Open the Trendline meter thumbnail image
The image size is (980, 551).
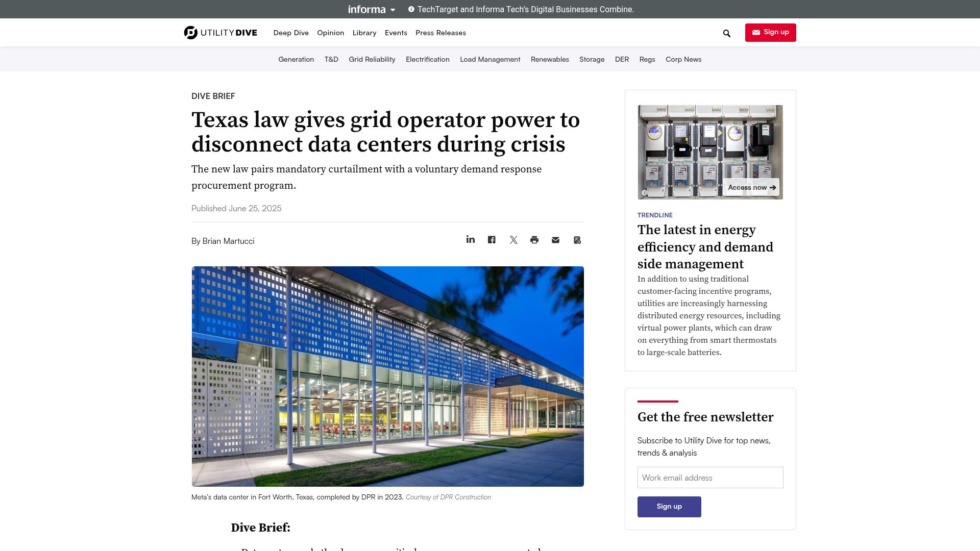click(x=710, y=152)
